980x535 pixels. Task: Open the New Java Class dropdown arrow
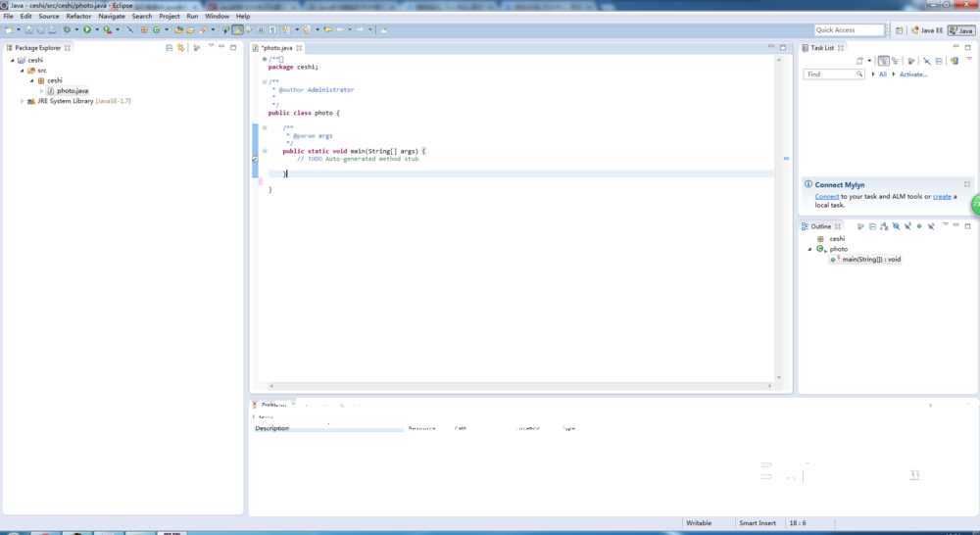(167, 29)
